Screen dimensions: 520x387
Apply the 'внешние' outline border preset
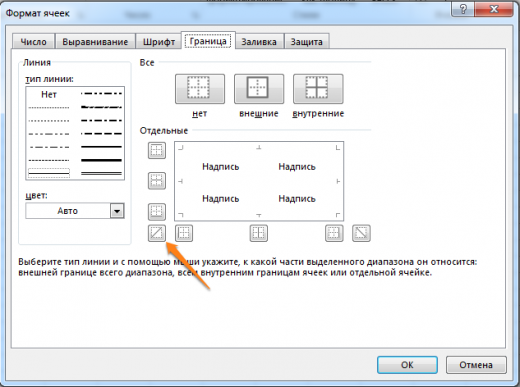(x=259, y=89)
